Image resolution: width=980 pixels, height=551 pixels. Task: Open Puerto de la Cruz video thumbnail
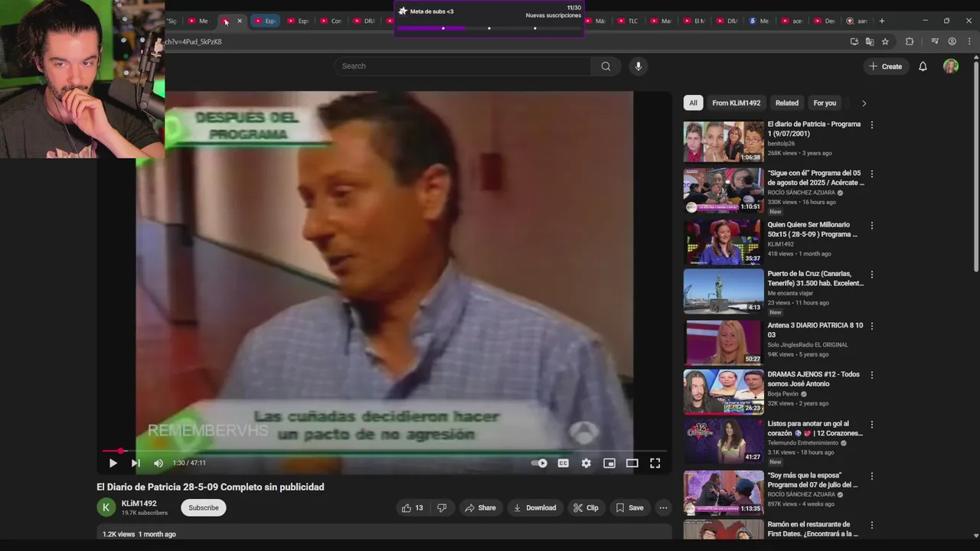(724, 291)
